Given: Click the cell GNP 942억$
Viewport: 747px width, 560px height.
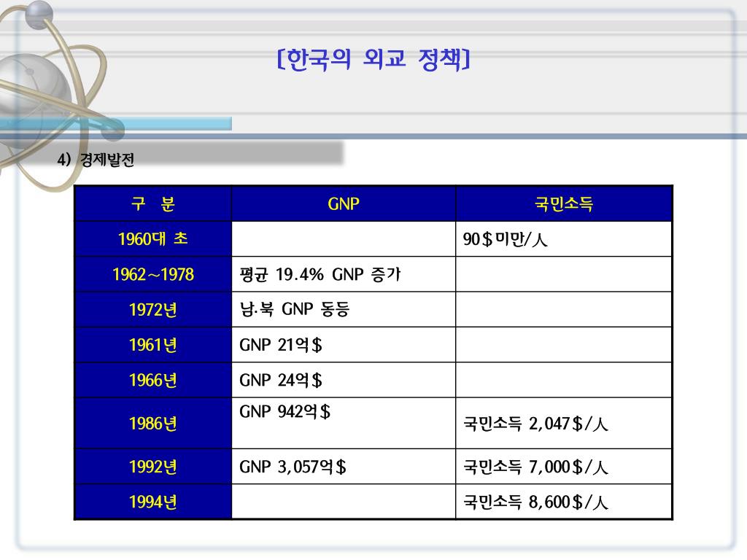Looking at the screenshot, I should (x=344, y=424).
